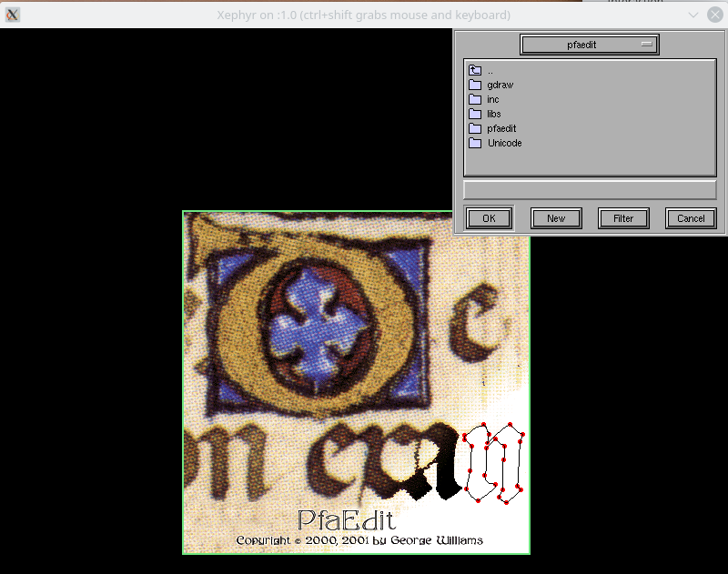Viewport: 728px width, 574px height.
Task: Click the gdraw folder name
Action: 500,85
